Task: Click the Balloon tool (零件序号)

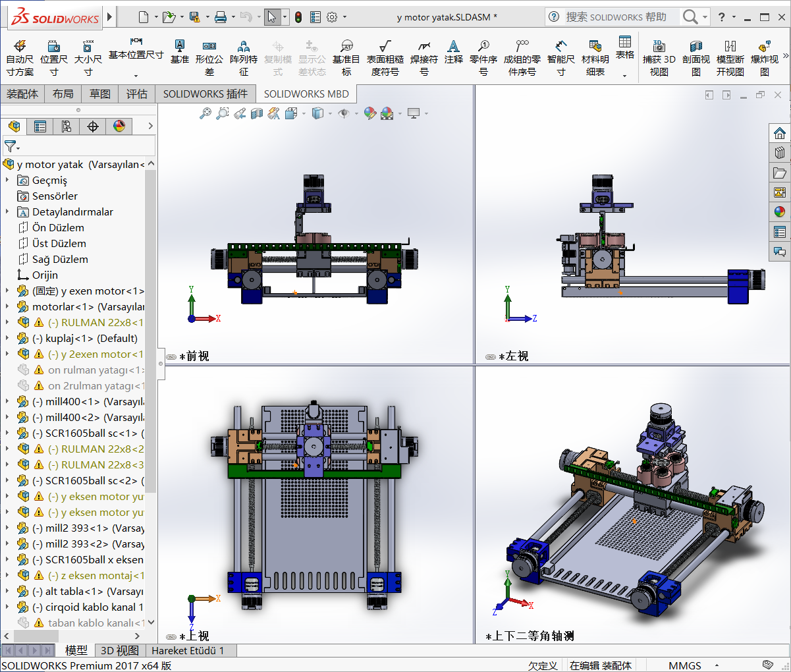Action: [x=483, y=57]
